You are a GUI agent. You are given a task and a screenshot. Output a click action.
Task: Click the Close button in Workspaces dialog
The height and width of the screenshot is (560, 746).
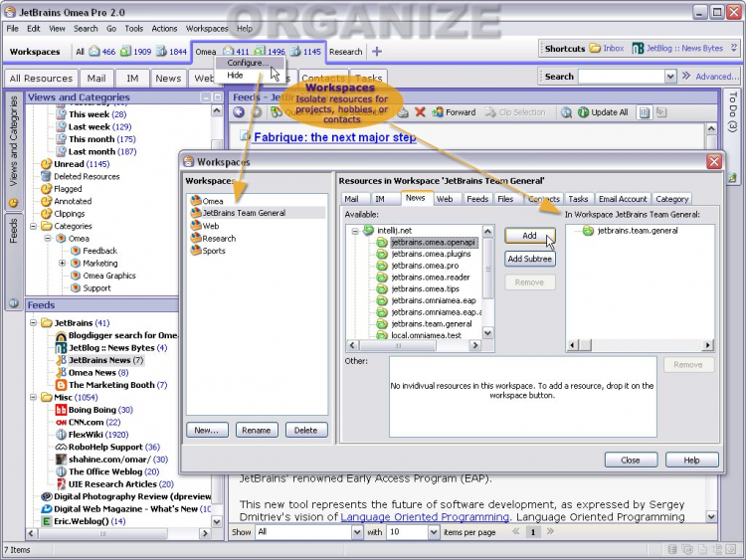click(x=631, y=461)
